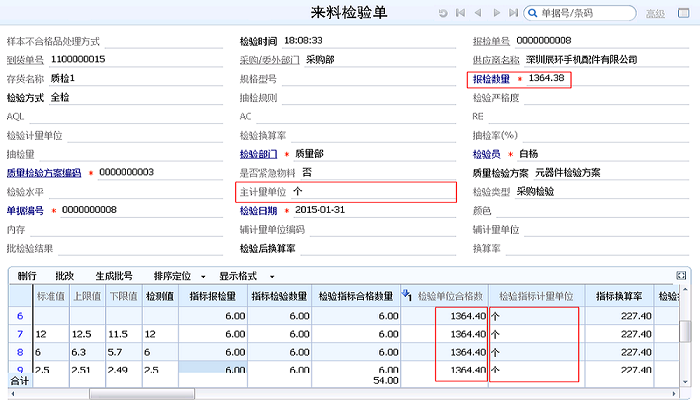700x401 pixels.
Task: Click the empty 批检验结果 field
Action: point(139,248)
